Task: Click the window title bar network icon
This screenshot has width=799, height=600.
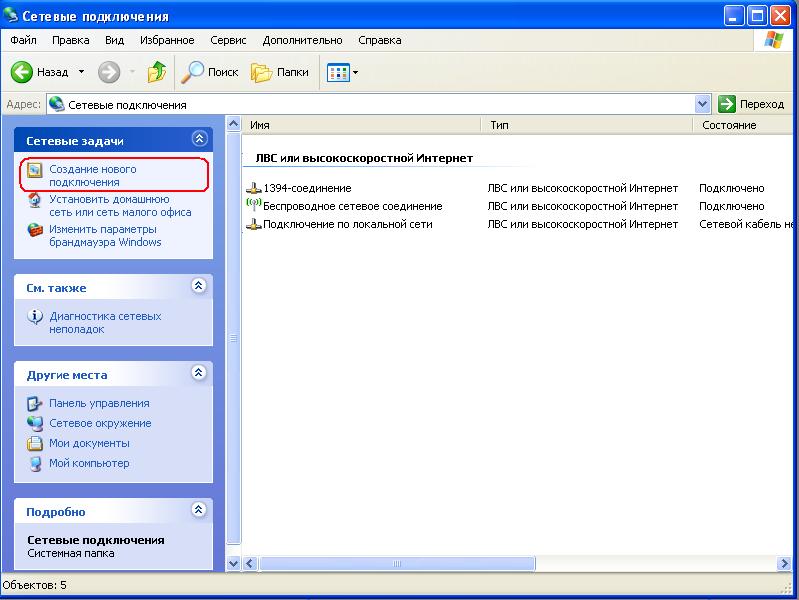Action: click(x=10, y=15)
